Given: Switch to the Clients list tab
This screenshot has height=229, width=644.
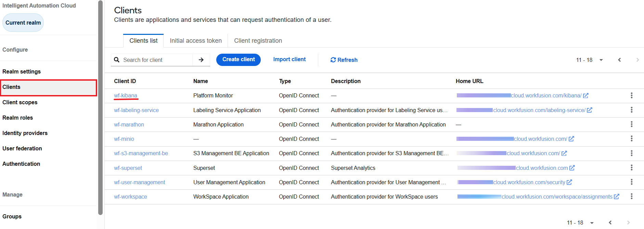Looking at the screenshot, I should 143,41.
